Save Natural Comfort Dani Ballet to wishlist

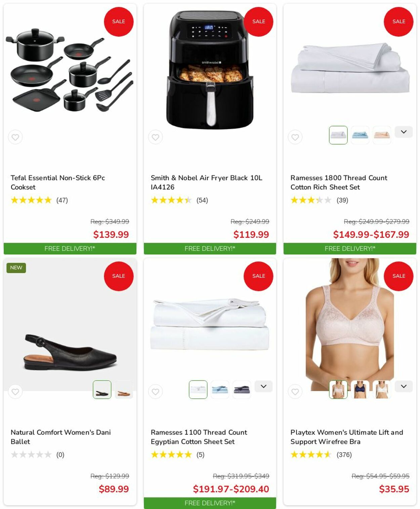tap(15, 392)
